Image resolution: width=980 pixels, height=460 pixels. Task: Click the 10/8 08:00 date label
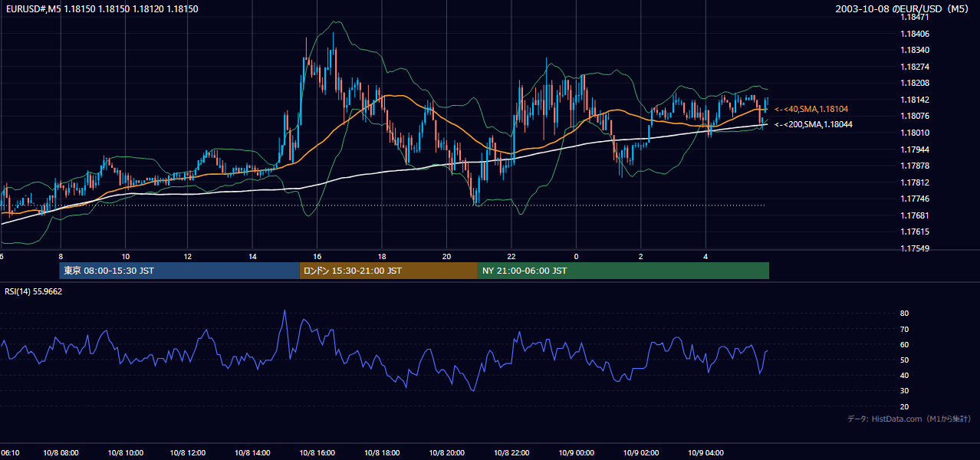tap(61, 453)
